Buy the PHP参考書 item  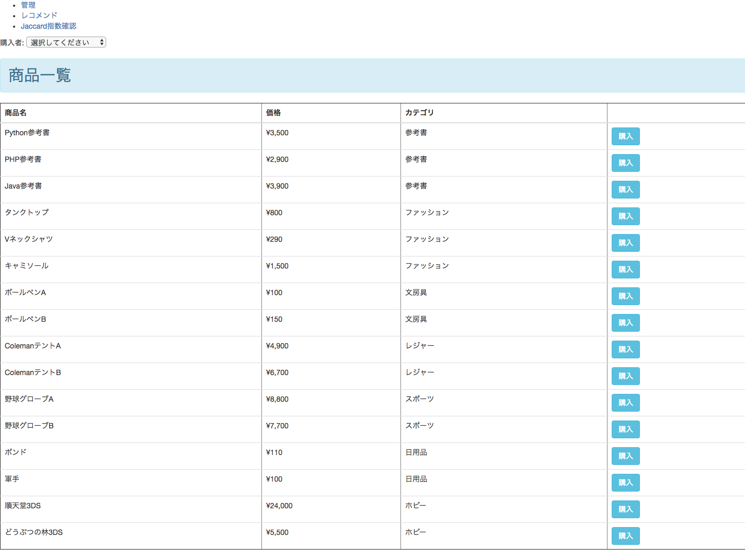click(625, 163)
